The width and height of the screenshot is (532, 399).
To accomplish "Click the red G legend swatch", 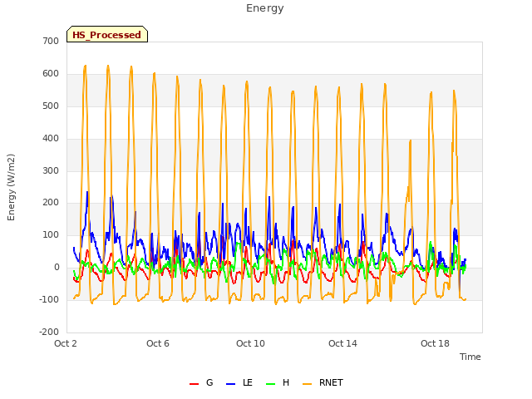I will (x=194, y=384).
